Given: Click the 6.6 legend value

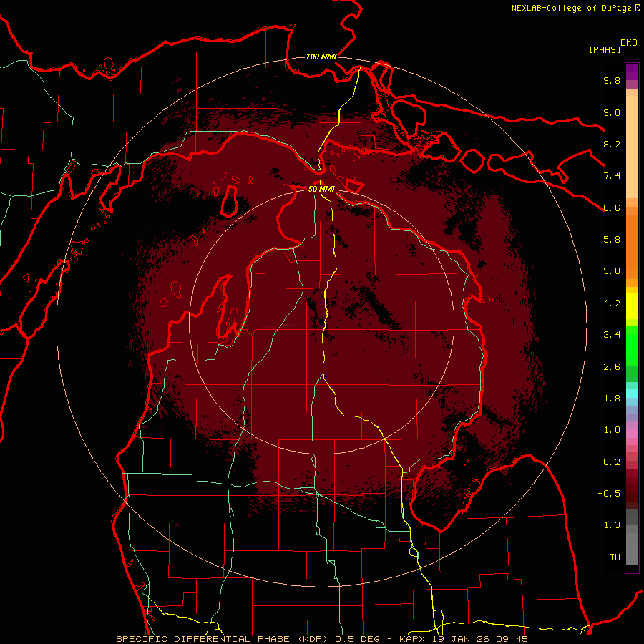Looking at the screenshot, I should pos(612,208).
